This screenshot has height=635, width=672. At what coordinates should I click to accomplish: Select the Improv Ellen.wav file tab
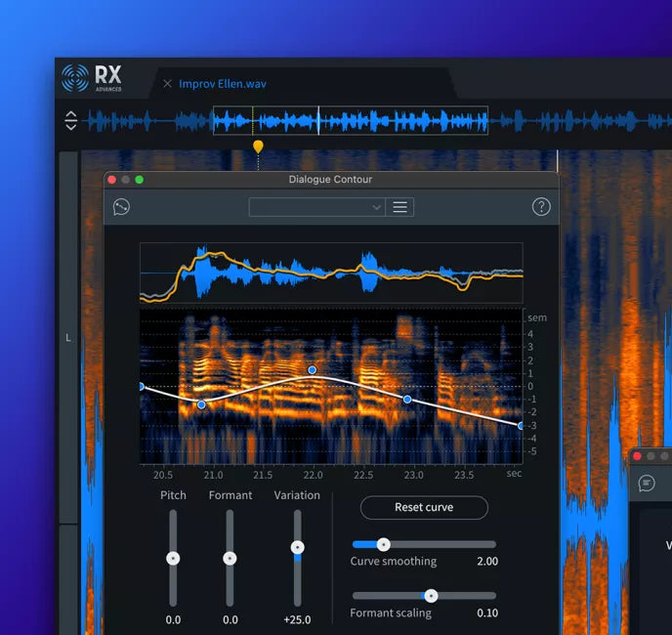click(x=223, y=84)
